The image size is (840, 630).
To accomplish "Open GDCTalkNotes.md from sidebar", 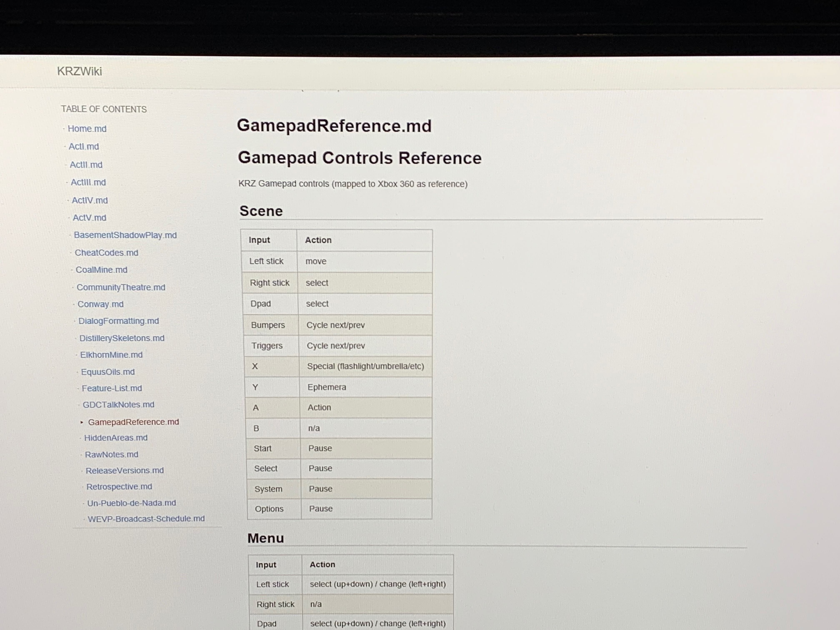I will click(x=119, y=404).
